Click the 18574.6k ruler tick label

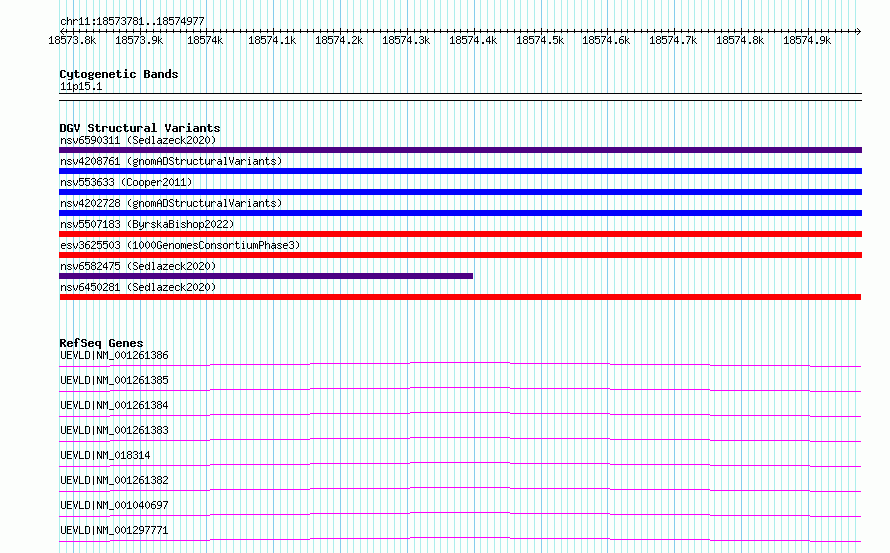tap(606, 40)
